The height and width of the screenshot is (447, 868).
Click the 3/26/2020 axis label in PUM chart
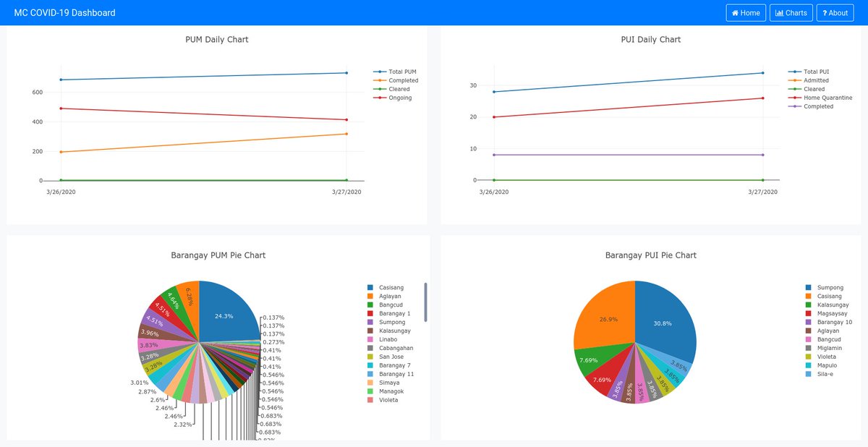(x=61, y=192)
